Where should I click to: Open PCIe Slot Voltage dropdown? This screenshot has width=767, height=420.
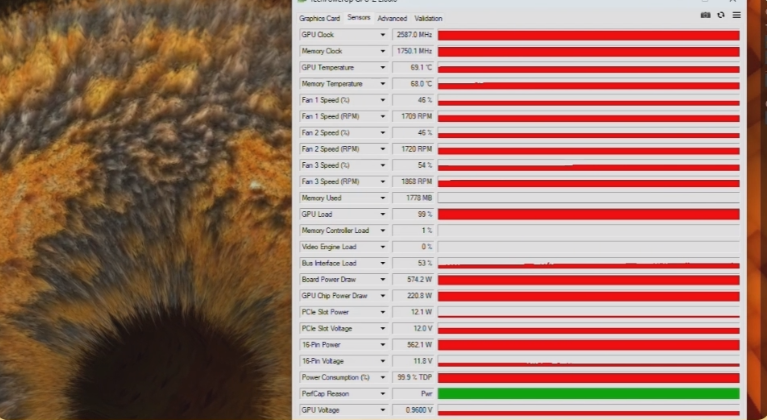(383, 329)
